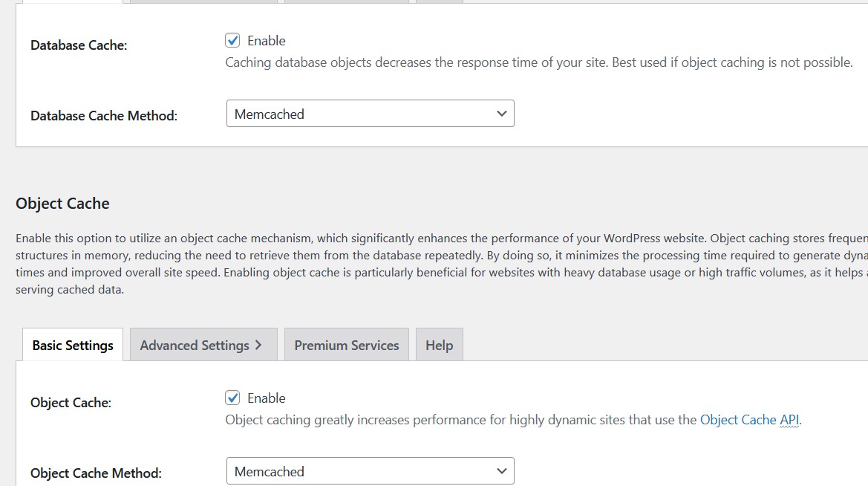Screen dimensions: 868x486
Task: Click the Enable label beside Object Cache
Action: click(x=266, y=398)
